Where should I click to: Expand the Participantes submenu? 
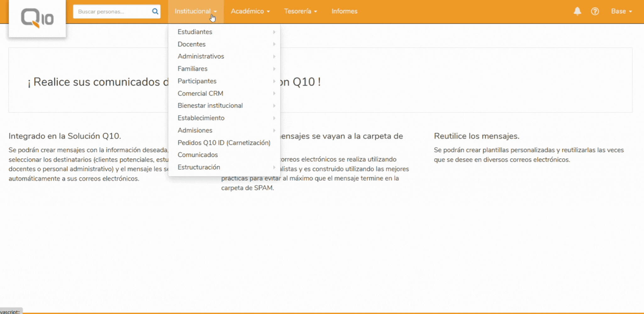coord(197,81)
